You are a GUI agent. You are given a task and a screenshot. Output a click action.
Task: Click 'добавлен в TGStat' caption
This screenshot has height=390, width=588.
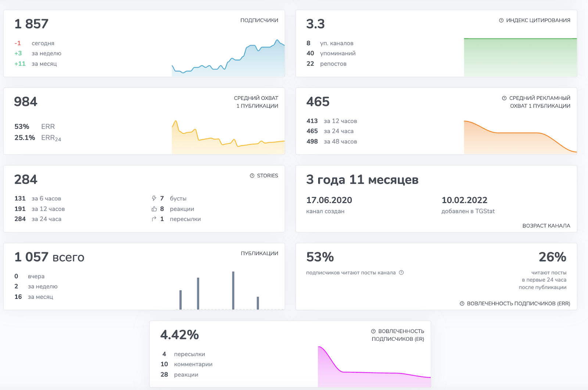(x=468, y=211)
